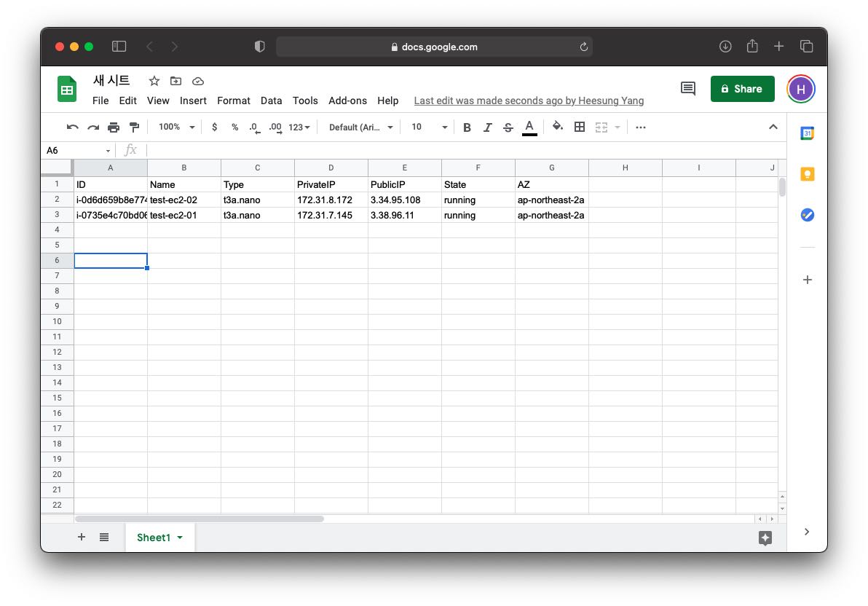The width and height of the screenshot is (868, 606).
Task: Open the Help menu
Action: pos(387,101)
